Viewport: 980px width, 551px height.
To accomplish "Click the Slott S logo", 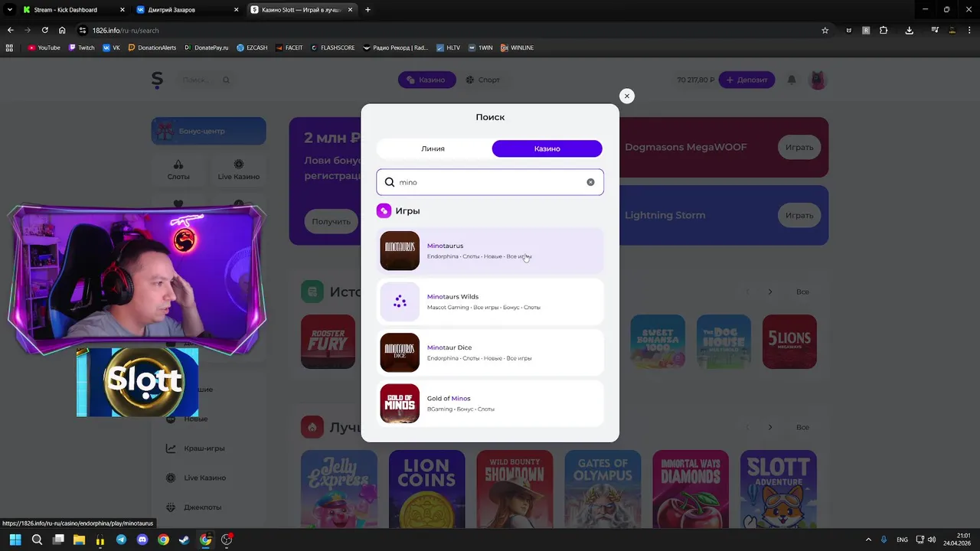I will pos(157,80).
